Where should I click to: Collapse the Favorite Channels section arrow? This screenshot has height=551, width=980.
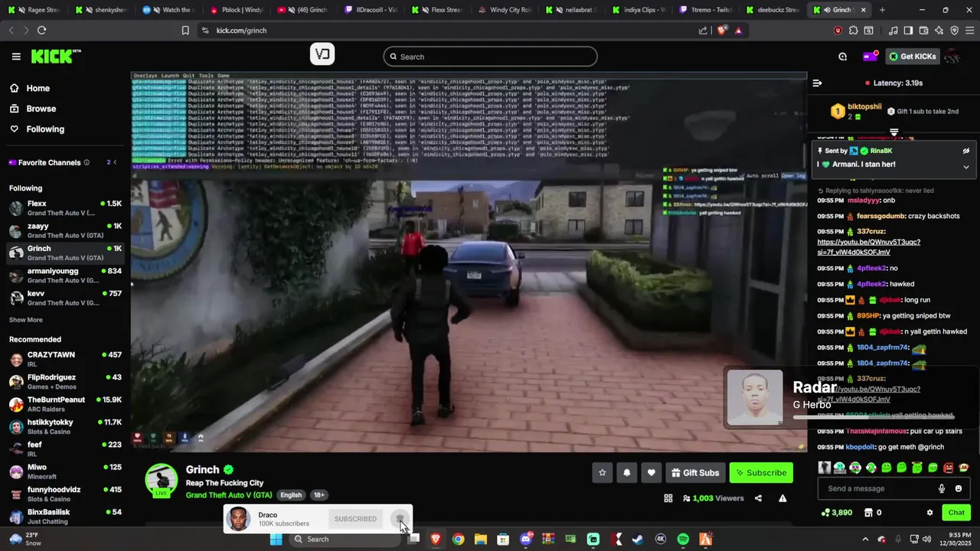(x=115, y=162)
